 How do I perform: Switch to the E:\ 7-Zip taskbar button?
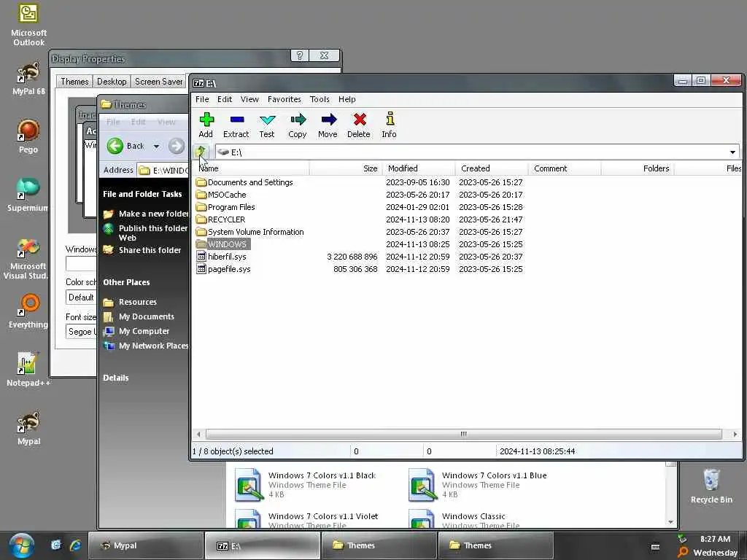pyautogui.click(x=263, y=545)
